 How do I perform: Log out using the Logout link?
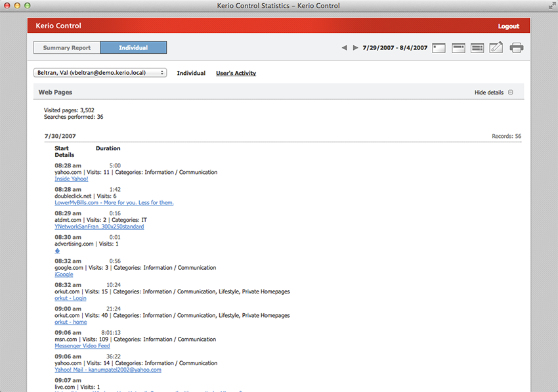coord(509,26)
